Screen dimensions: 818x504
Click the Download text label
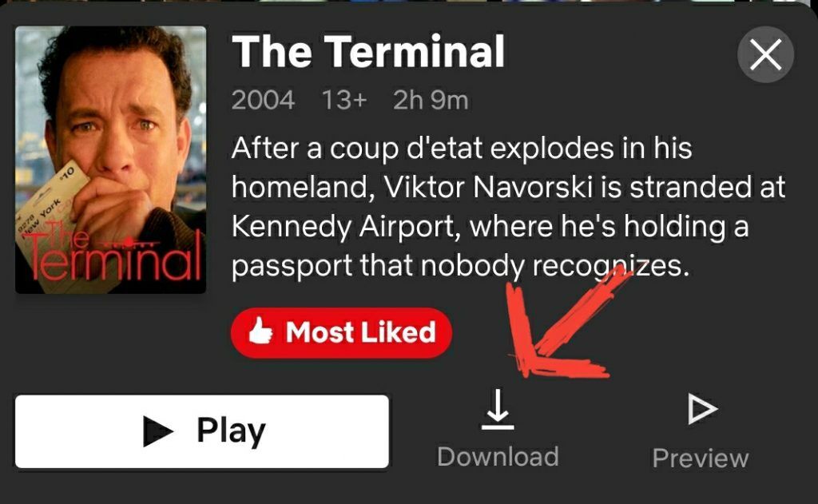coord(498,457)
